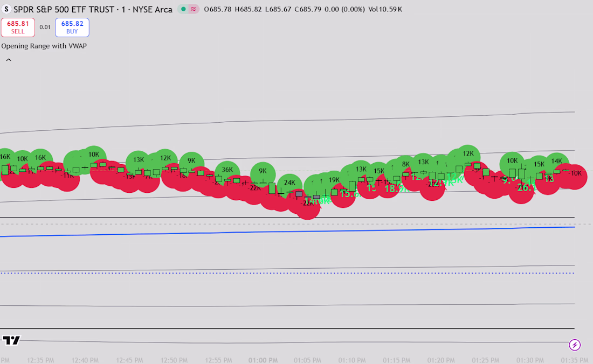Click the green 36K volume bubble
This screenshot has width=593, height=364.
pos(227,170)
